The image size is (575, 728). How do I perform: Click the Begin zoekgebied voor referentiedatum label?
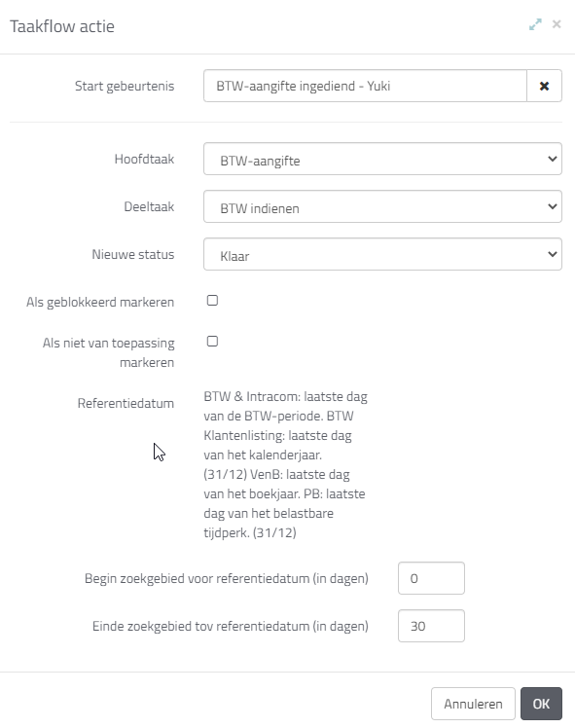pyautogui.click(x=227, y=578)
